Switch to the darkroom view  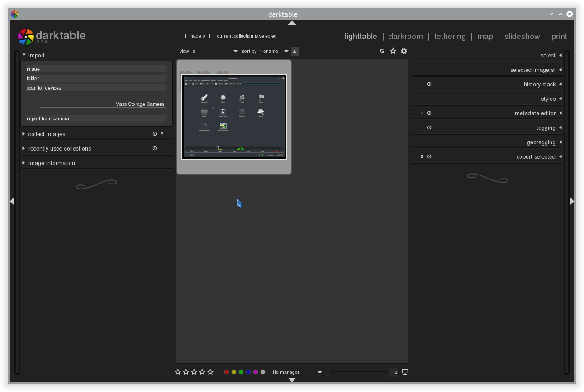click(405, 36)
